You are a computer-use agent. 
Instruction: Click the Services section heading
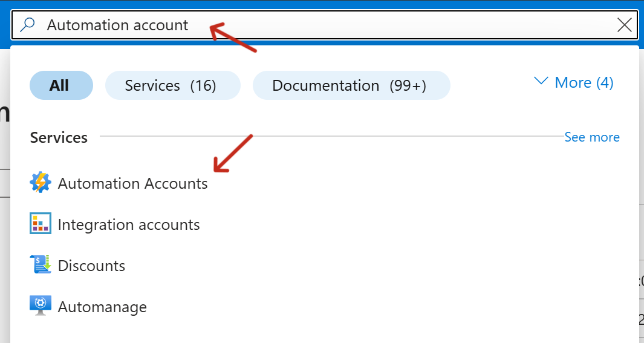(x=59, y=138)
